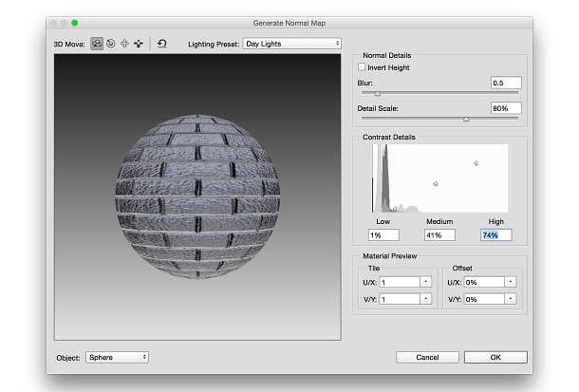Open the Lighting Preset dropdown
Viewport: 579px width, 392px height.
[291, 44]
